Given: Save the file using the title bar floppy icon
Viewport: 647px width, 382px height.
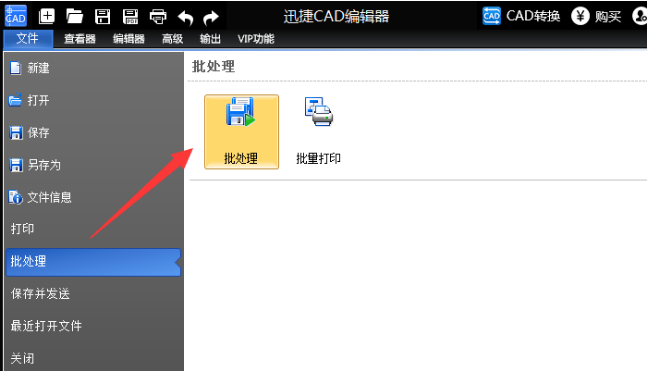Looking at the screenshot, I should coord(102,17).
